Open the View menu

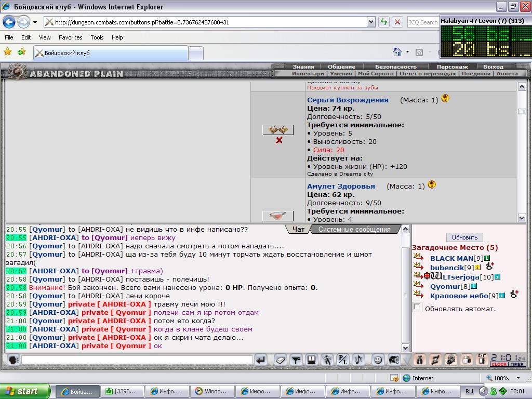pyautogui.click(x=45, y=37)
